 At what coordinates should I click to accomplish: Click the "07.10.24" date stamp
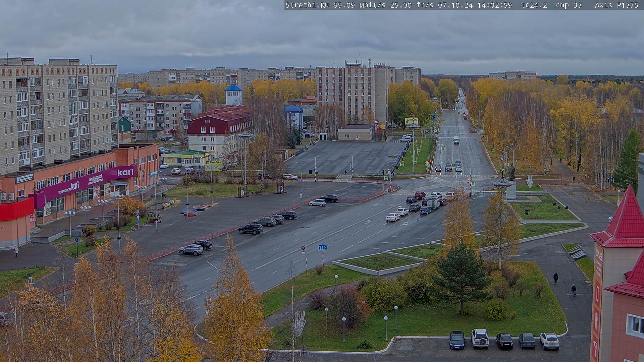[x=456, y=5]
